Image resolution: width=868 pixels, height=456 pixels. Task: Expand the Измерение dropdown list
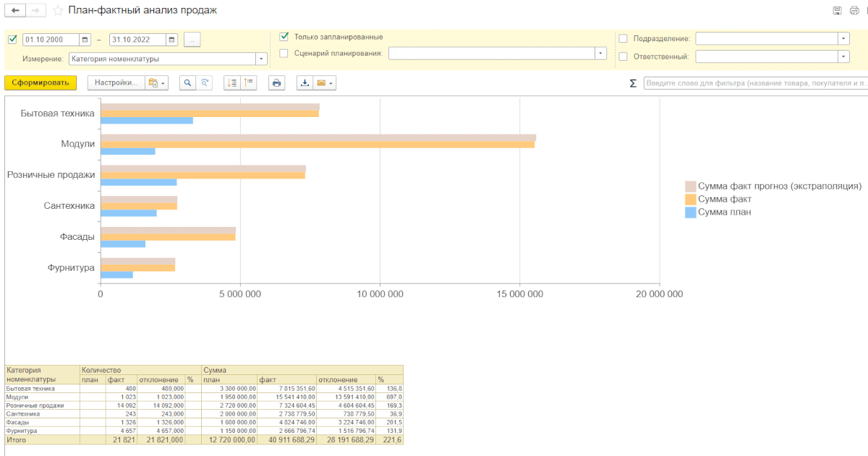point(260,59)
